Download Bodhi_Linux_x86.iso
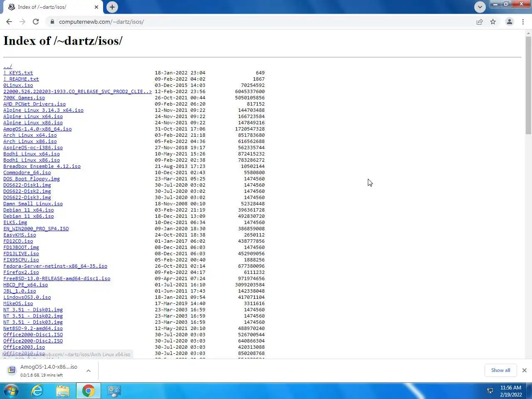The height and width of the screenshot is (399, 532). click(32, 160)
